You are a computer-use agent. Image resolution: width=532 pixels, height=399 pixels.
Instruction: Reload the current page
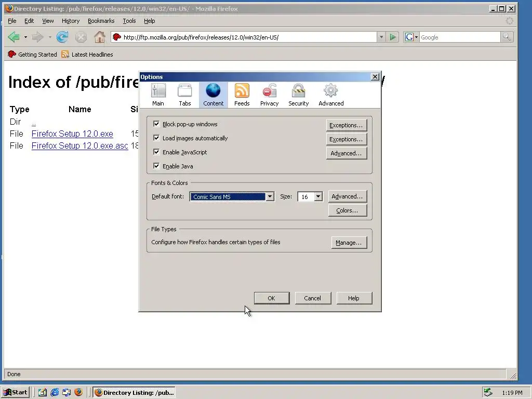(62, 37)
